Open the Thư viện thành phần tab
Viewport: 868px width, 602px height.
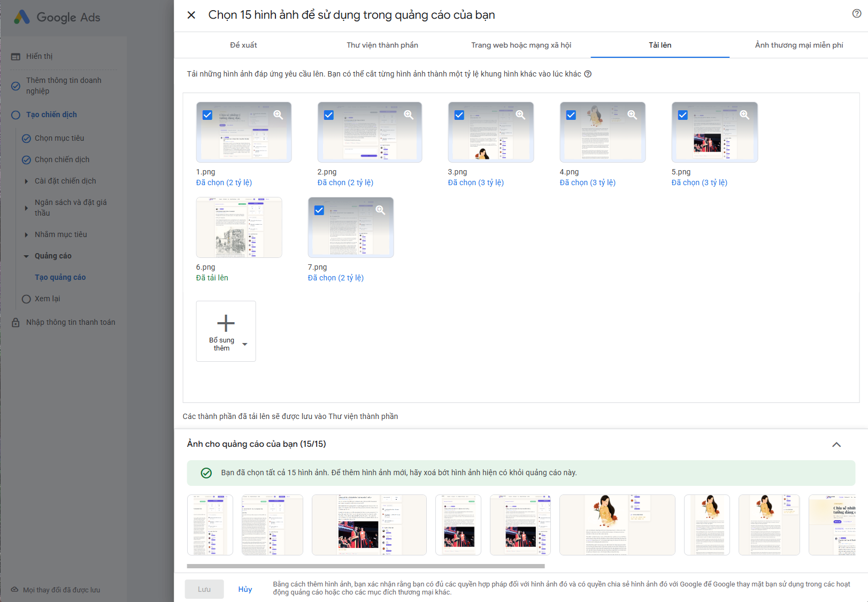point(382,45)
